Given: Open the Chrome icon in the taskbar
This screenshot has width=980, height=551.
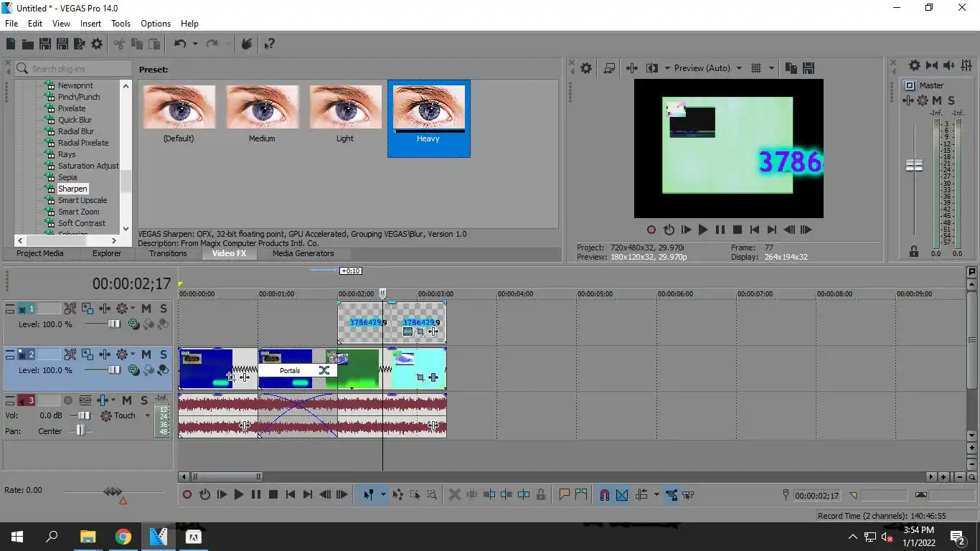Looking at the screenshot, I should coord(123,537).
